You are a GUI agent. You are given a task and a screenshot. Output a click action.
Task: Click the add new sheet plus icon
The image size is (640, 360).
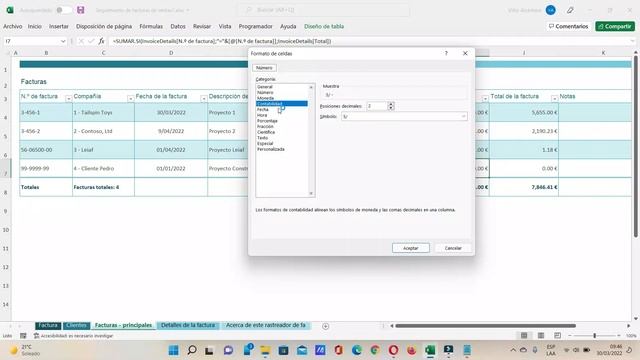pyautogui.click(x=325, y=326)
